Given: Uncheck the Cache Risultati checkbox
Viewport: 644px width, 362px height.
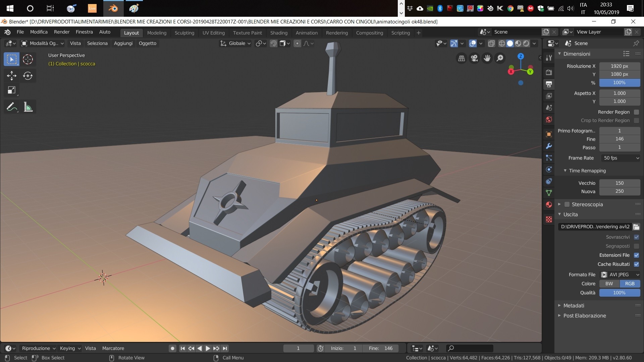Looking at the screenshot, I should (636, 264).
